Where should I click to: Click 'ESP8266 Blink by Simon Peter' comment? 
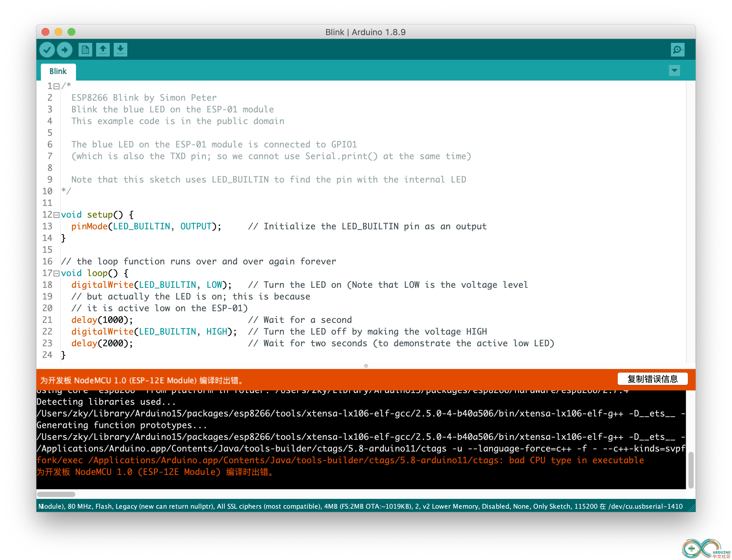[x=144, y=98]
